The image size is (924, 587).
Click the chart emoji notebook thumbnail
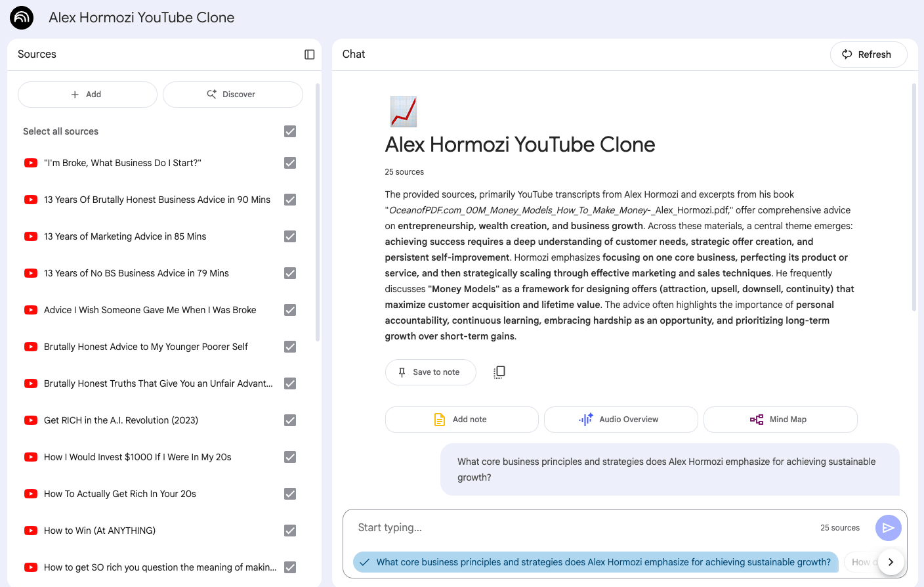(404, 112)
